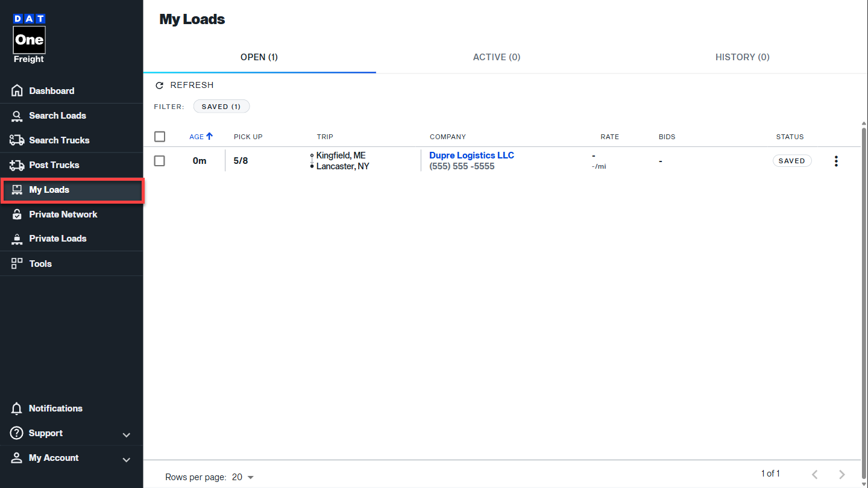
Task: Switch to the HISTORY (0) tab
Action: point(742,57)
